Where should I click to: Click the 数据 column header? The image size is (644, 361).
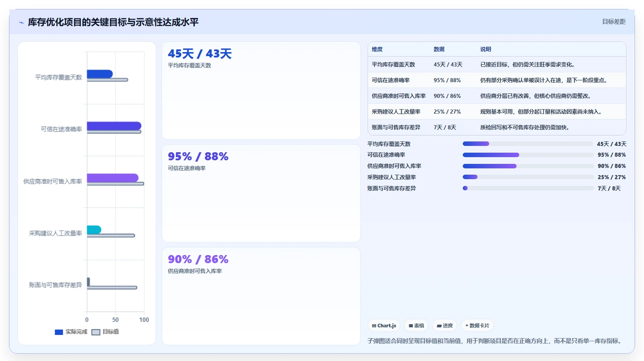[x=439, y=49]
